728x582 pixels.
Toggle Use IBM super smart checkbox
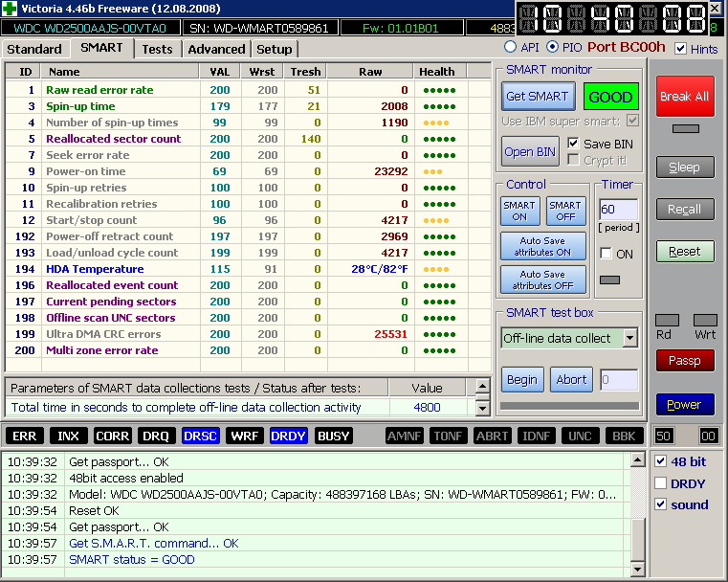632,121
